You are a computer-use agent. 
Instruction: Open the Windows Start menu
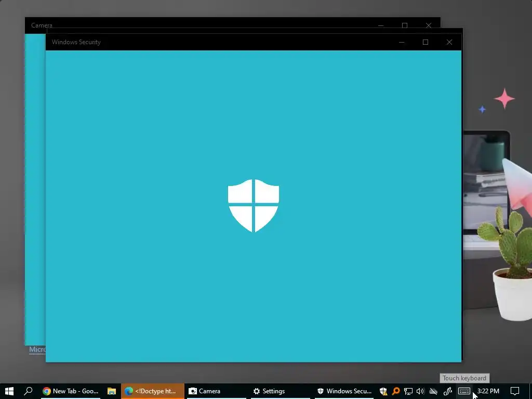click(x=9, y=391)
